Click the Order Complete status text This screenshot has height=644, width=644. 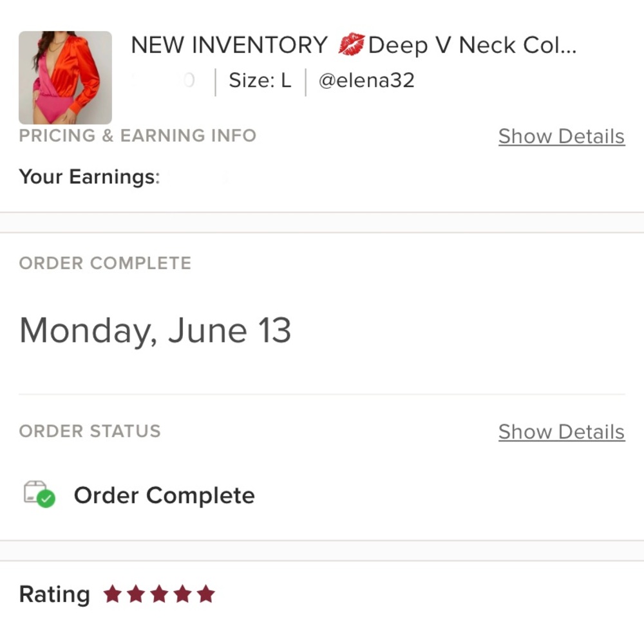point(164,495)
